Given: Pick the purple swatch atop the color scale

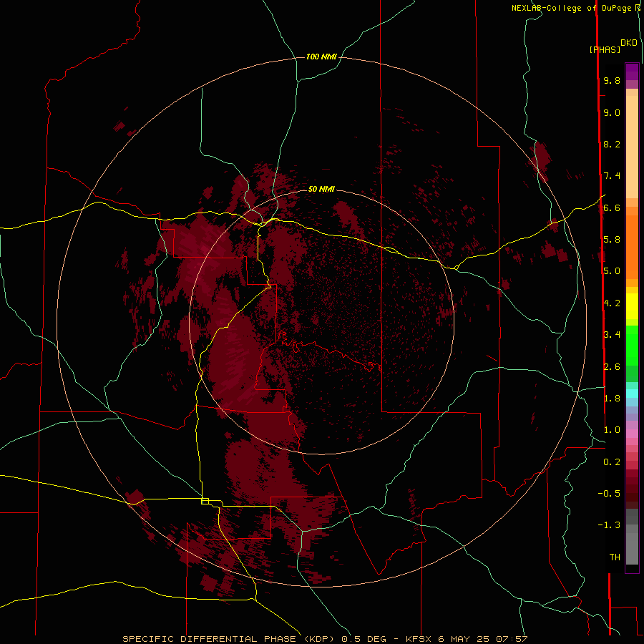Looking at the screenshot, I should pyautogui.click(x=632, y=72).
